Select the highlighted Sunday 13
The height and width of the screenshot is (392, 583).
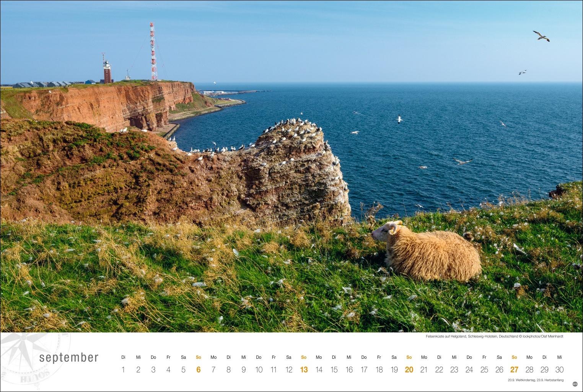[x=304, y=370]
